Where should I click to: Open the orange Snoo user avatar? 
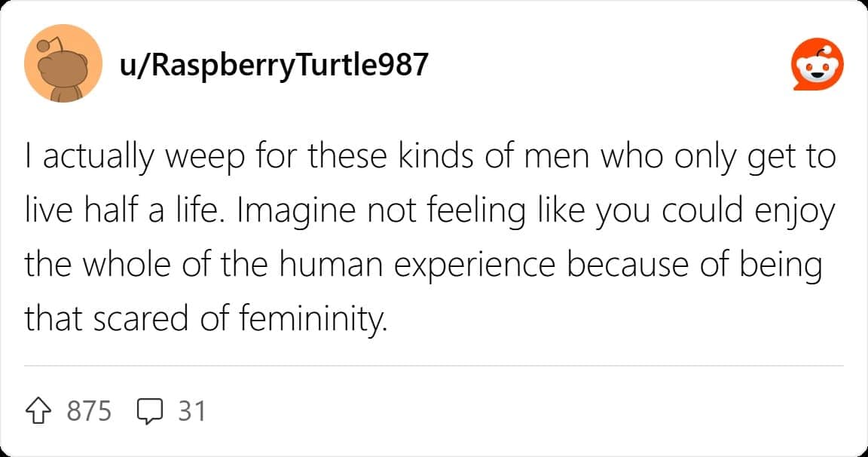[63, 63]
